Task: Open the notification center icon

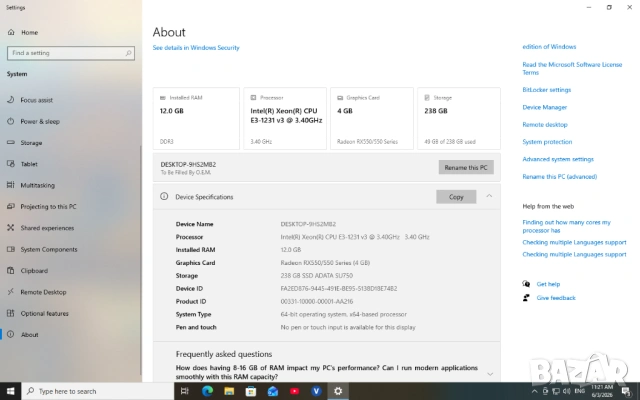Action: [x=627, y=391]
